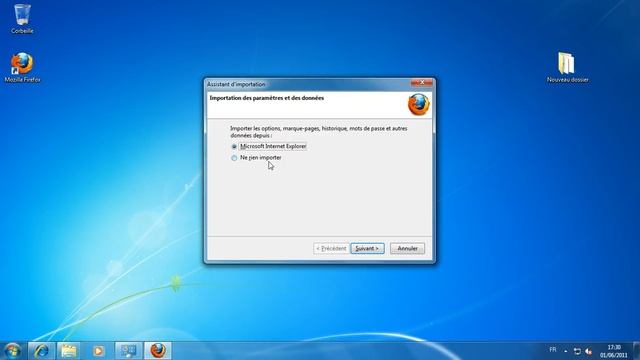640x360 pixels.
Task: Close the Assistant d'importation dialog
Action: [x=422, y=82]
